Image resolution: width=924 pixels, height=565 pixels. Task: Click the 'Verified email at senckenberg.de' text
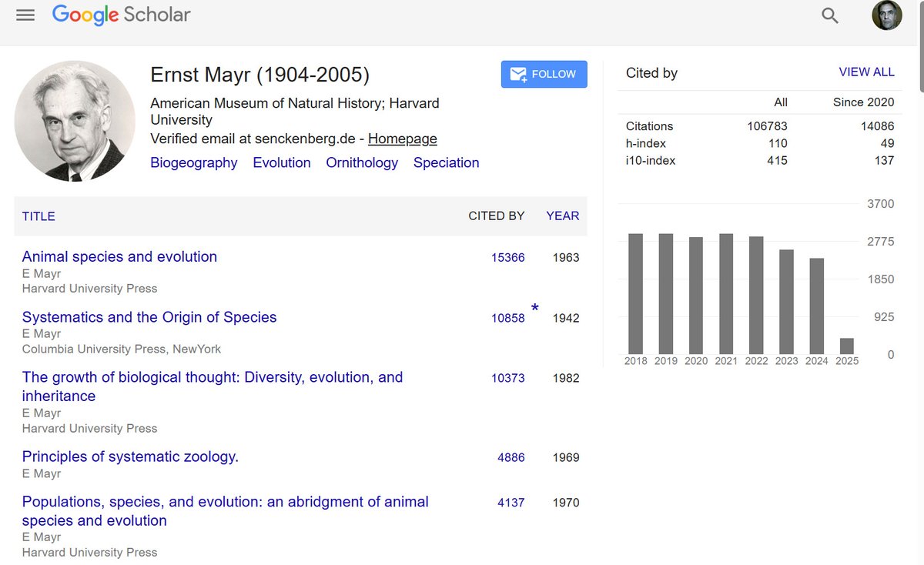pos(253,139)
